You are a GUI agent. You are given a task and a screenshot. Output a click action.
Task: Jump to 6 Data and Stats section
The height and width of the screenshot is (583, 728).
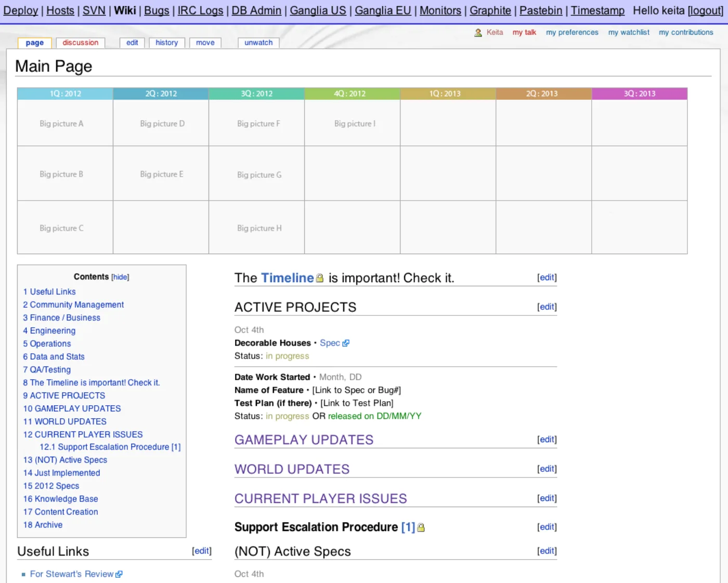54,357
